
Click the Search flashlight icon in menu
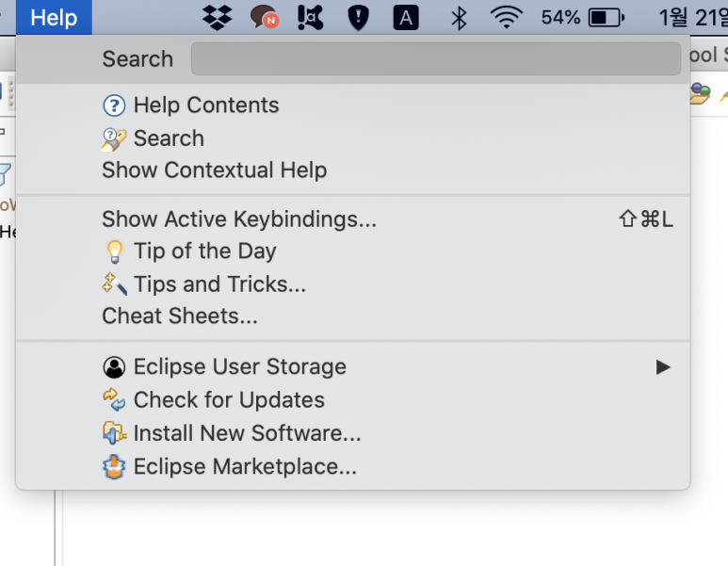tap(114, 139)
